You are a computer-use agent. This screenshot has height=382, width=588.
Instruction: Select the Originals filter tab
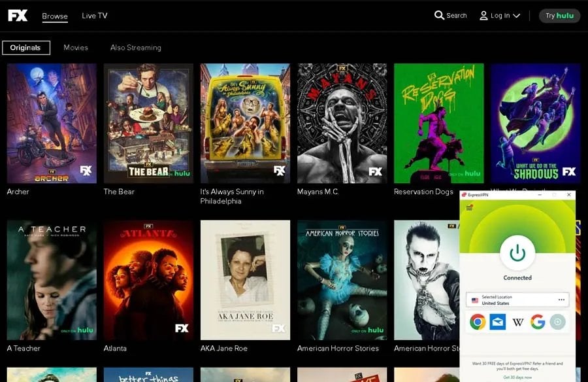[x=26, y=48]
